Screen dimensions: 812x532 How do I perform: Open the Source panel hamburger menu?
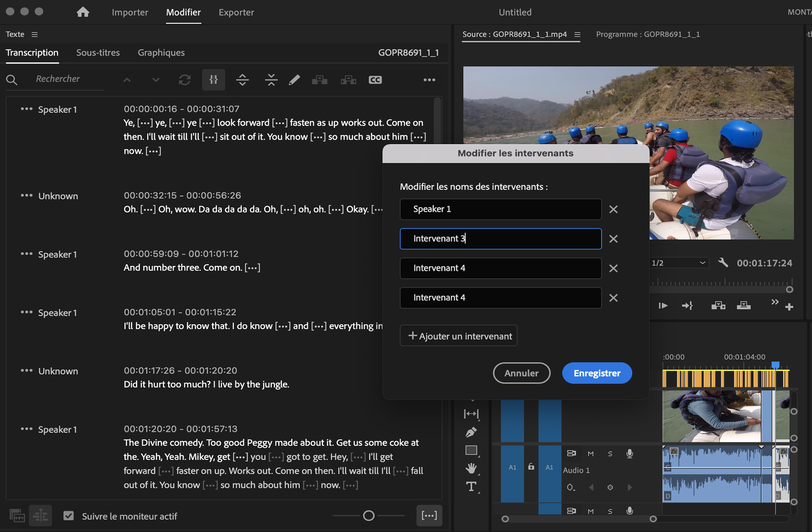tap(577, 35)
